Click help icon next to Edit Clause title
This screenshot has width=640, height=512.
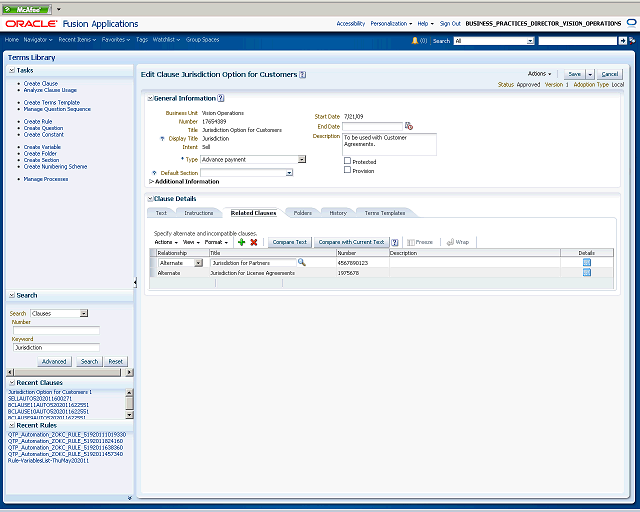302,75
